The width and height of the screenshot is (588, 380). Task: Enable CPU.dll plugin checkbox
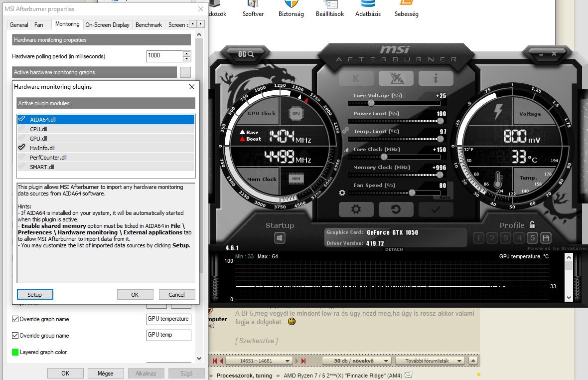click(x=22, y=129)
